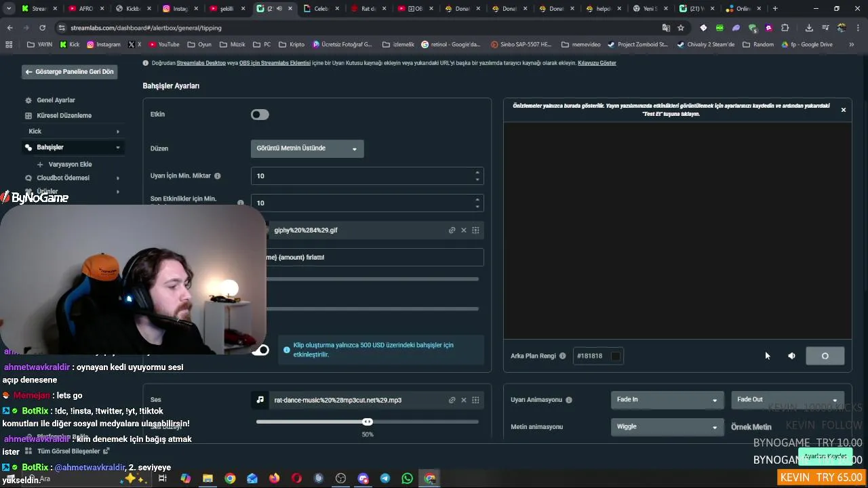The height and width of the screenshot is (488, 868).
Task: Open the apps grid on bookmarks bar
Action: click(9, 44)
